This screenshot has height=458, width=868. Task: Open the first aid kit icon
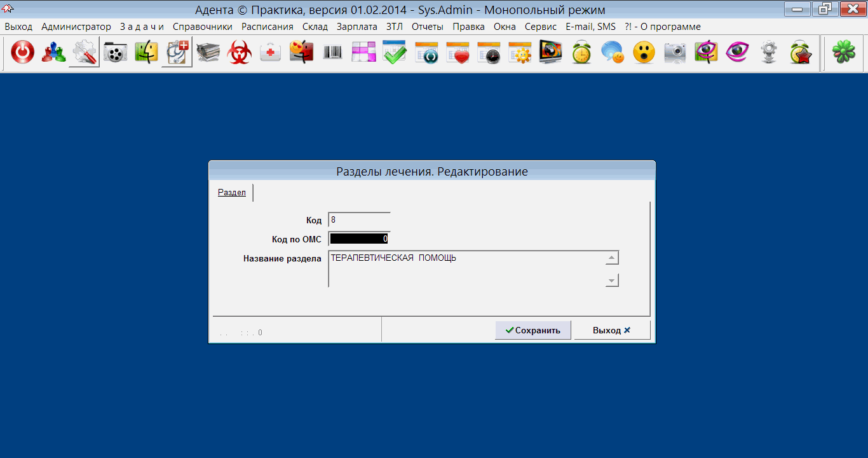[271, 53]
